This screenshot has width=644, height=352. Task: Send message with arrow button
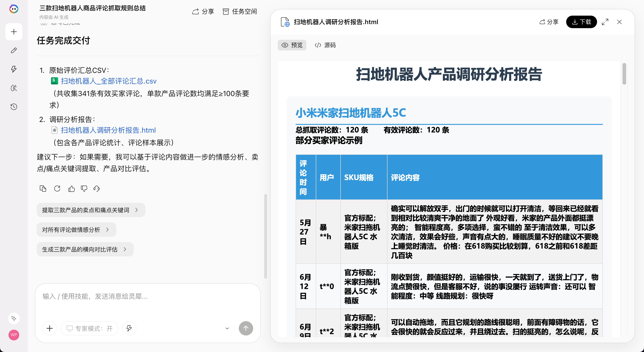(246, 328)
